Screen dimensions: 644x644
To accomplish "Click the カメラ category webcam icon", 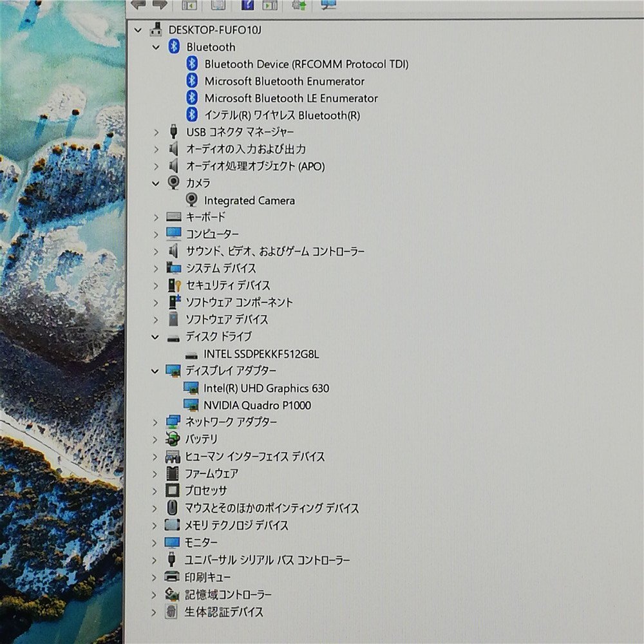I will coord(174,182).
